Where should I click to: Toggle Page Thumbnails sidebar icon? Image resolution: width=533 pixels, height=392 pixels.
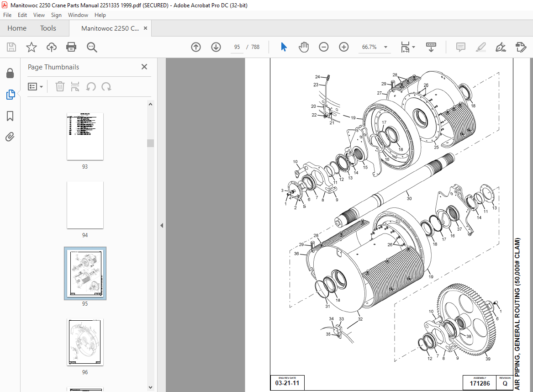[10, 95]
